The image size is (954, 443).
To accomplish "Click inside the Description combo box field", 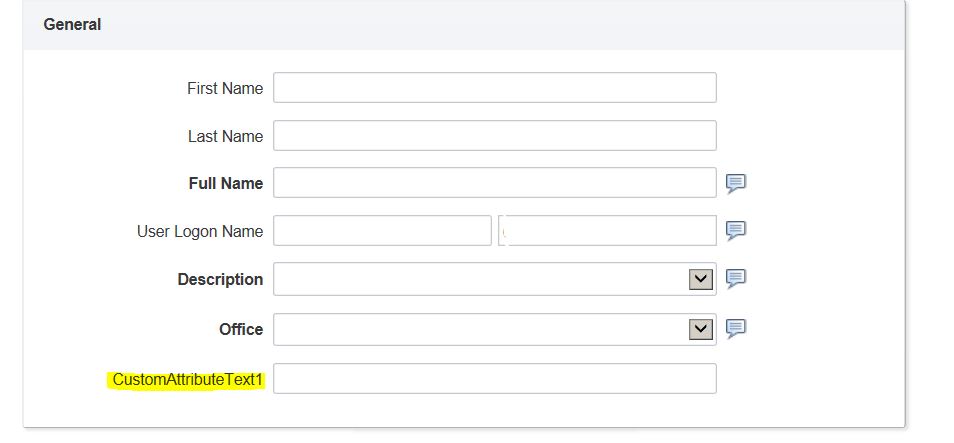I will pyautogui.click(x=481, y=279).
